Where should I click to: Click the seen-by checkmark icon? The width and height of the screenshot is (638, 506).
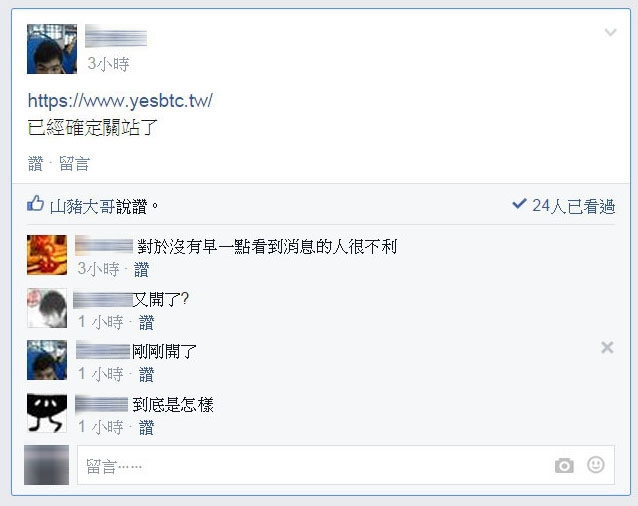[x=519, y=203]
